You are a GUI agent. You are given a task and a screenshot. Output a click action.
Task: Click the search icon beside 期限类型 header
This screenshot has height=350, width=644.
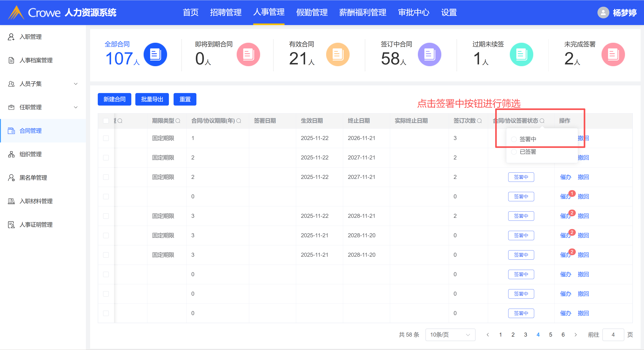178,121
